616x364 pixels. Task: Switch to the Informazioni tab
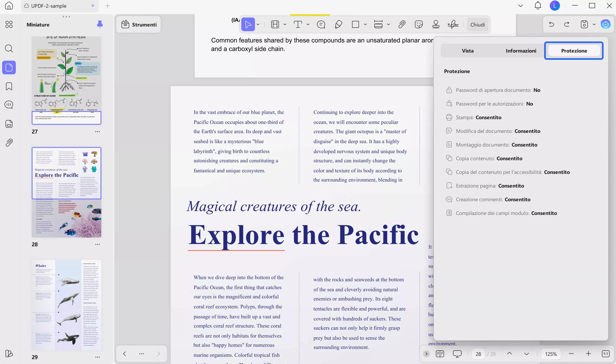[x=521, y=51]
